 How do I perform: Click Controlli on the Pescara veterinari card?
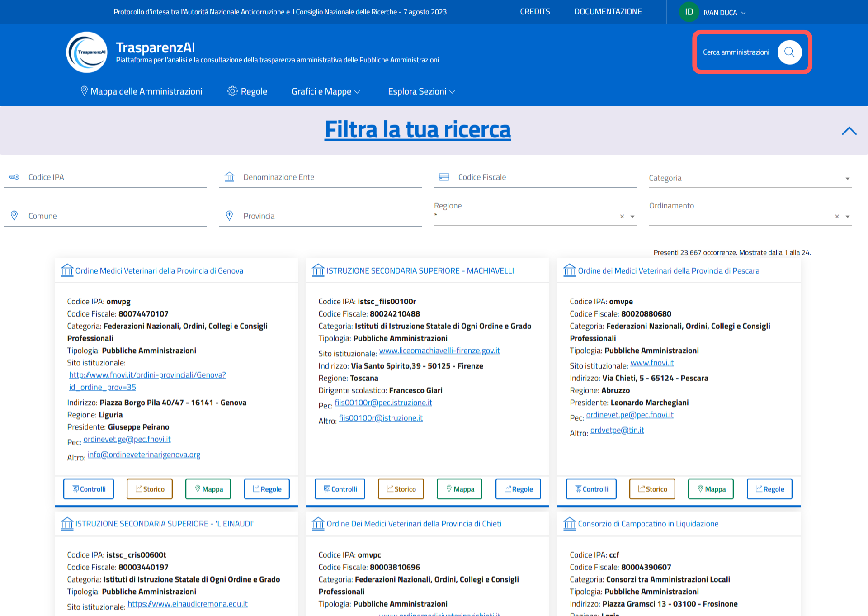(x=591, y=489)
